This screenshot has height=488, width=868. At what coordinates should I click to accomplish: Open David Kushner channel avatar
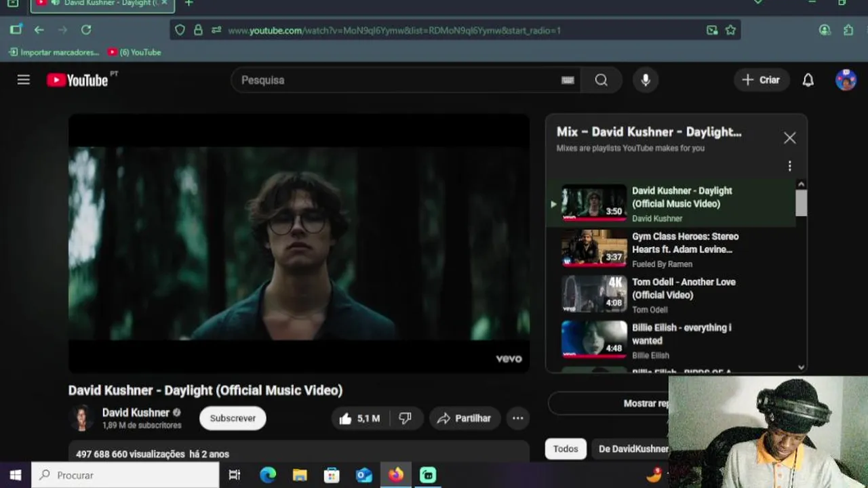[x=82, y=418]
